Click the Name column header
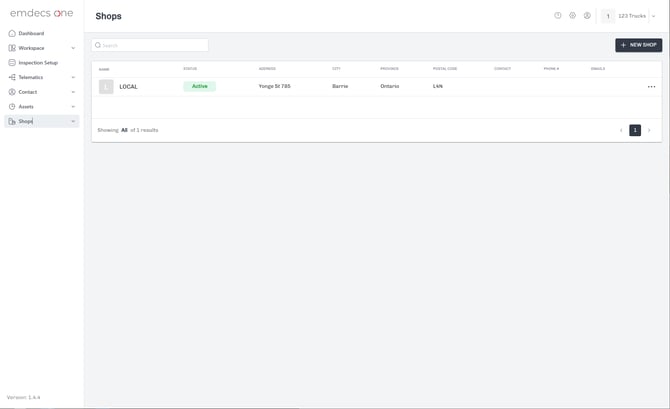The height and width of the screenshot is (409, 670). [x=104, y=69]
